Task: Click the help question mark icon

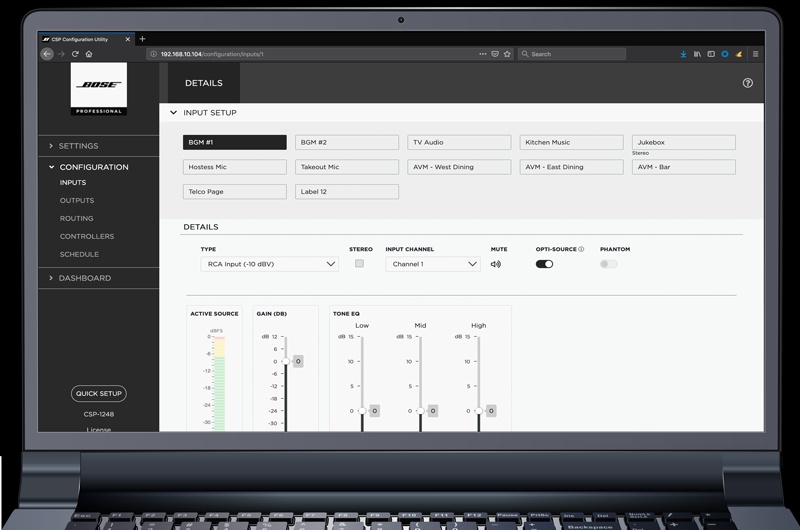Action: (747, 83)
